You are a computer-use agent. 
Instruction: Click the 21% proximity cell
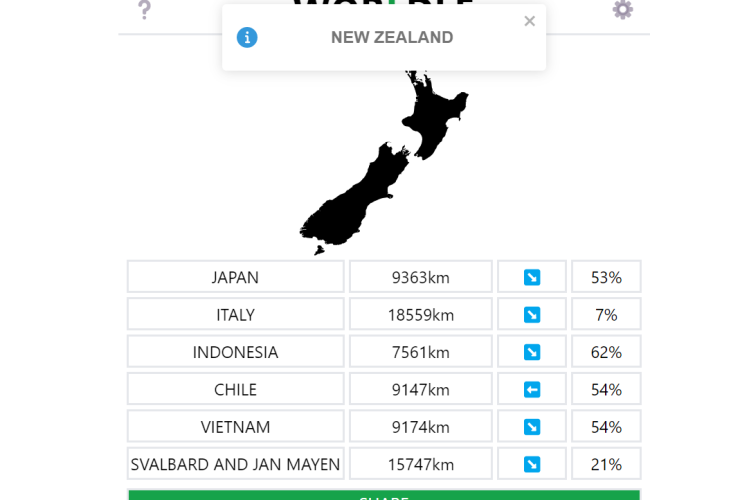tap(606, 464)
